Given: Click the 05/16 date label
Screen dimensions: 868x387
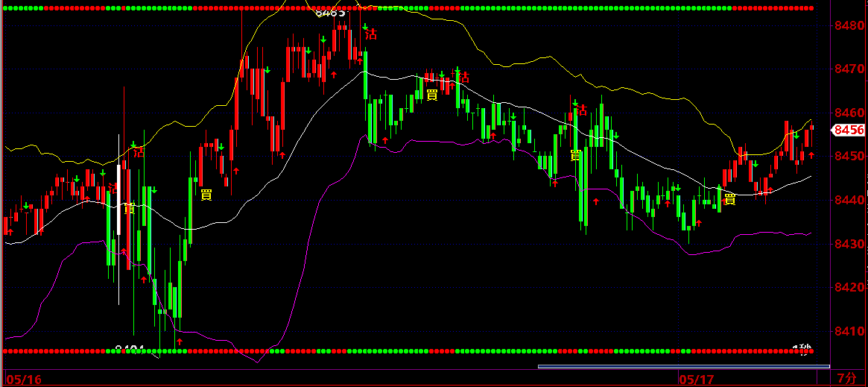Looking at the screenshot, I should point(24,380).
